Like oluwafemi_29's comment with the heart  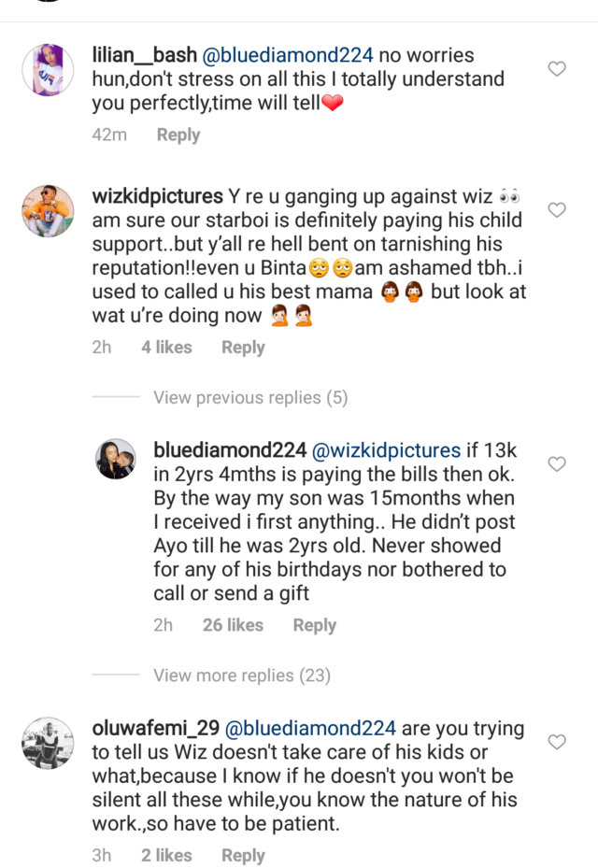point(557,742)
